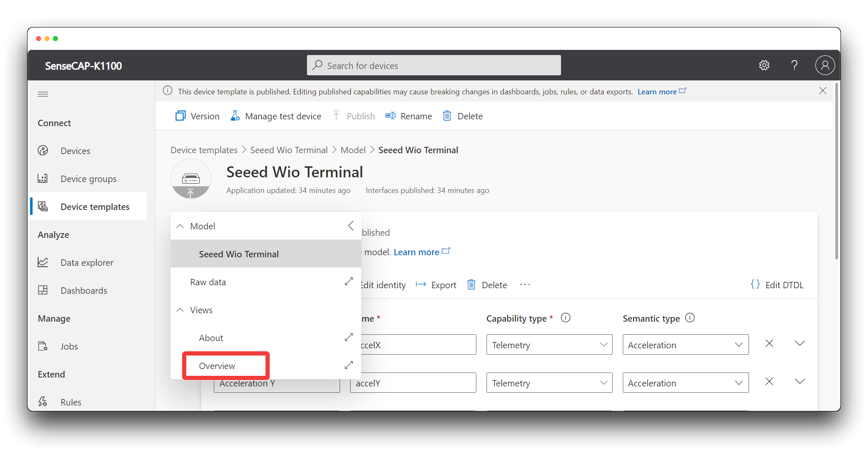
Task: Click the search magnifier icon
Action: 317,65
